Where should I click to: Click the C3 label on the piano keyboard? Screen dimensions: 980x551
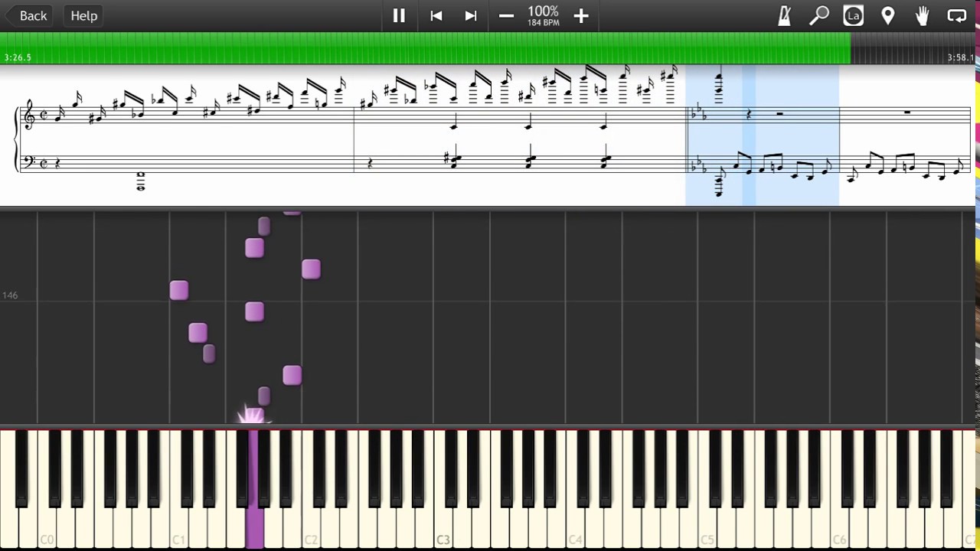[443, 540]
